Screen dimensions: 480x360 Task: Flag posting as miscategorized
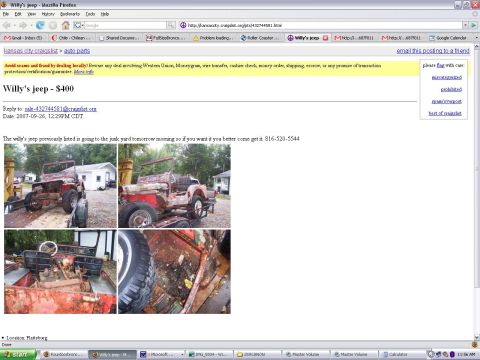pyautogui.click(x=447, y=77)
